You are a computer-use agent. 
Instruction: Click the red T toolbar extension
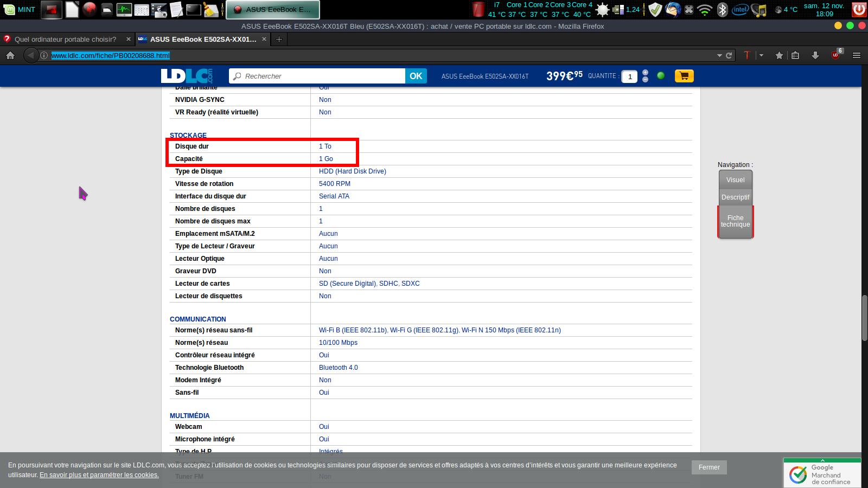tap(747, 55)
